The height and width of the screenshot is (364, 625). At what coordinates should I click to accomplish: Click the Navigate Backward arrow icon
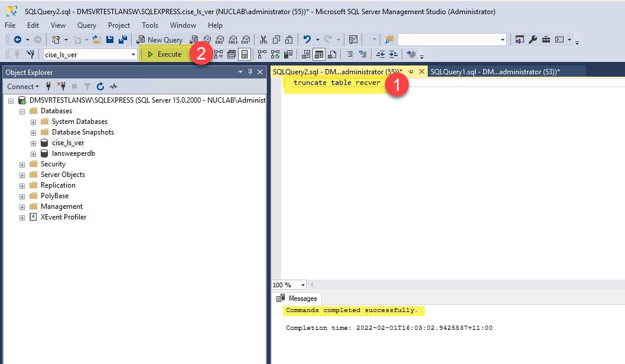point(18,40)
